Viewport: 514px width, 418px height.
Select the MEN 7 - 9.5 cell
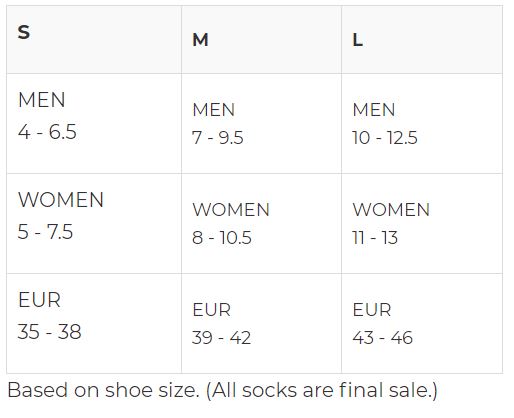pos(261,123)
